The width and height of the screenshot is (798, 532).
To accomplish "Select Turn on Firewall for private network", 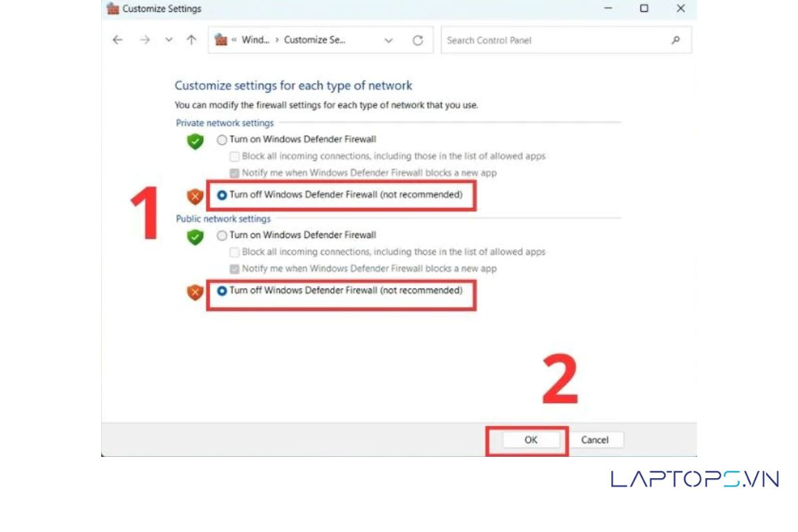I will click(222, 140).
